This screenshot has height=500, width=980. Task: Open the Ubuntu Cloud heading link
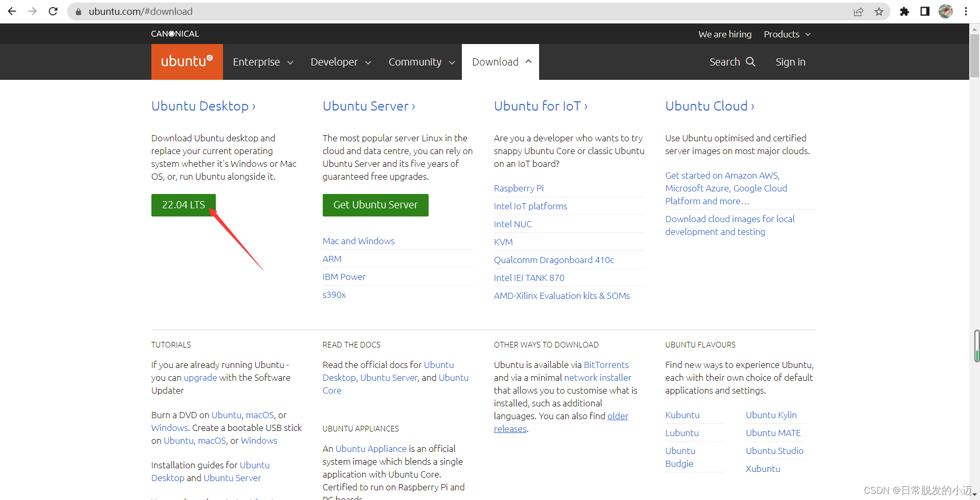[709, 106]
